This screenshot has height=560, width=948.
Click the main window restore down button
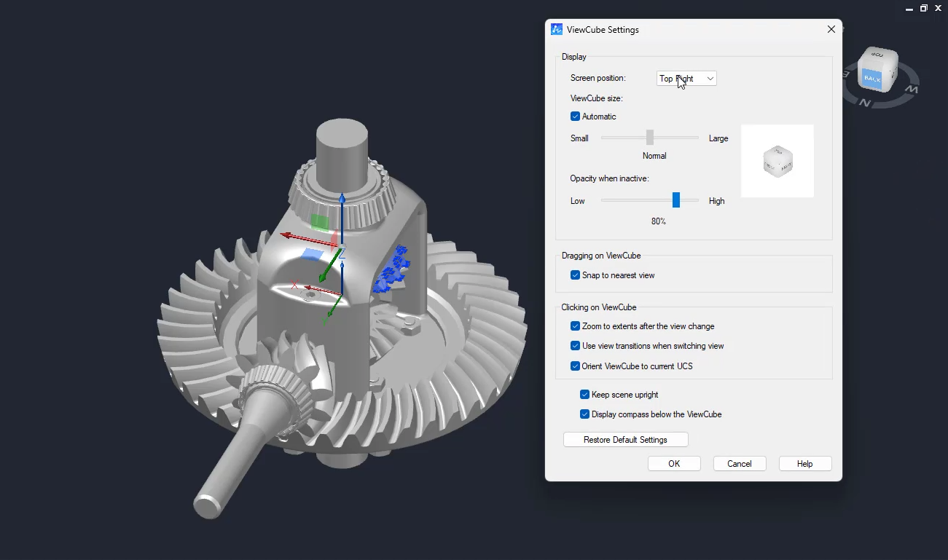924,8
